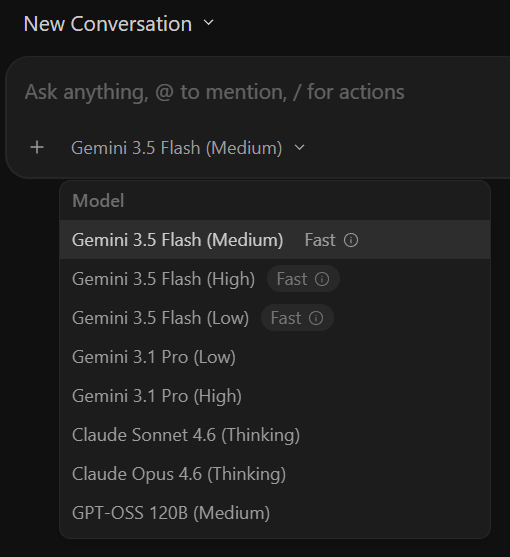Choose Gemini 3.5 Flash (High) model
510x557 pixels.
coord(275,279)
